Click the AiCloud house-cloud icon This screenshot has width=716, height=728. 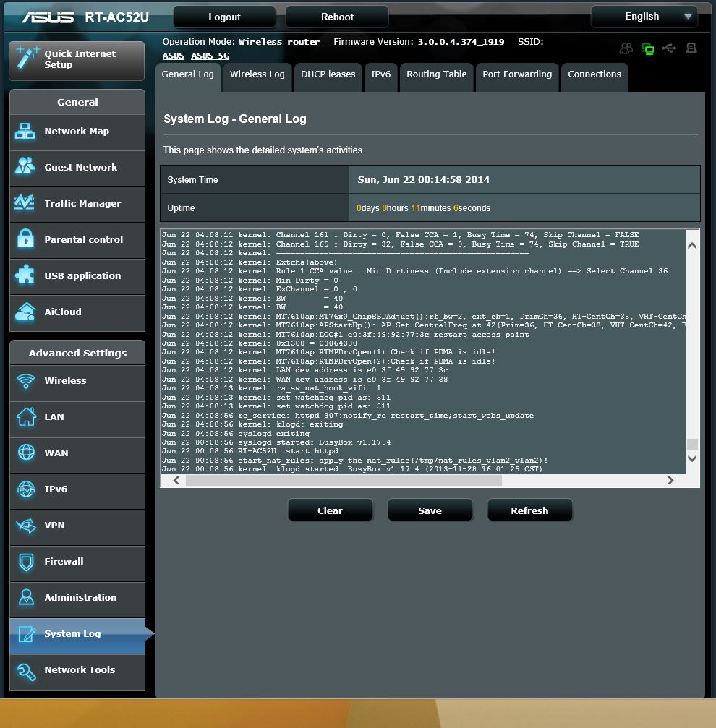(x=25, y=312)
